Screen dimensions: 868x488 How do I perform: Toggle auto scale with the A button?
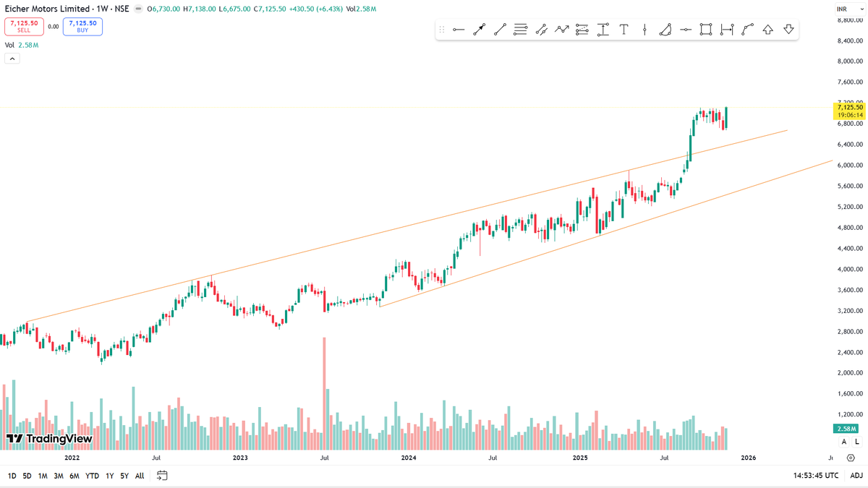pos(843,441)
